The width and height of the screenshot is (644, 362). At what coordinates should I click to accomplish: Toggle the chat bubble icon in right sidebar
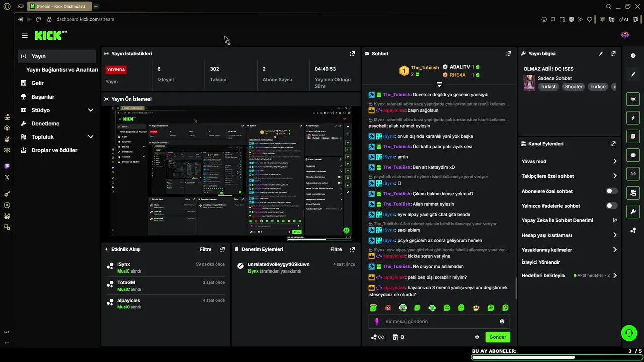pyautogui.click(x=633, y=155)
